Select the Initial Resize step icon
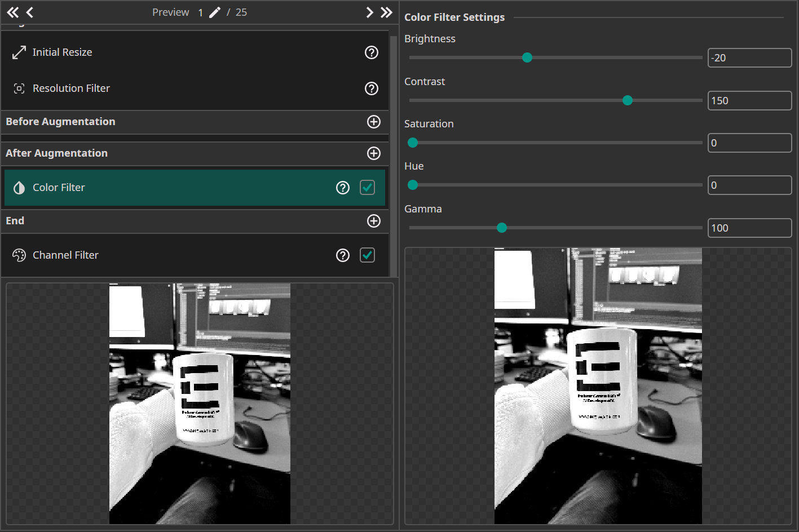The width and height of the screenshot is (799, 532). click(x=19, y=52)
